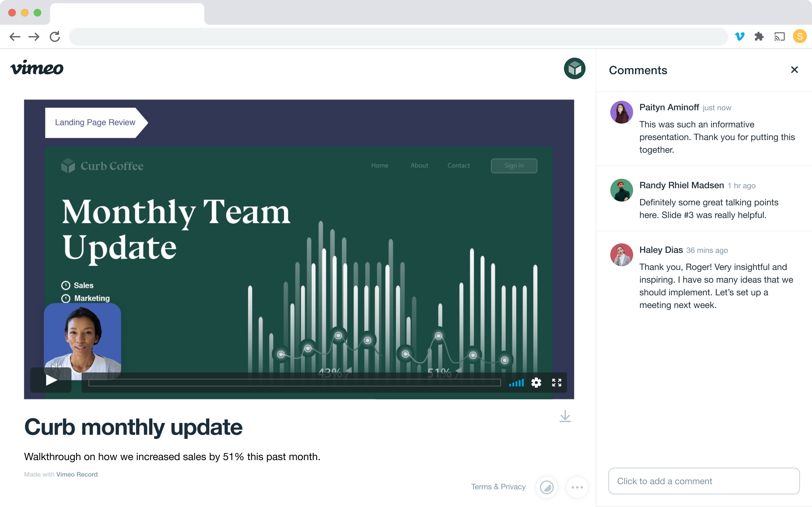
Task: Download the video with the arrow icon
Action: coord(565,416)
